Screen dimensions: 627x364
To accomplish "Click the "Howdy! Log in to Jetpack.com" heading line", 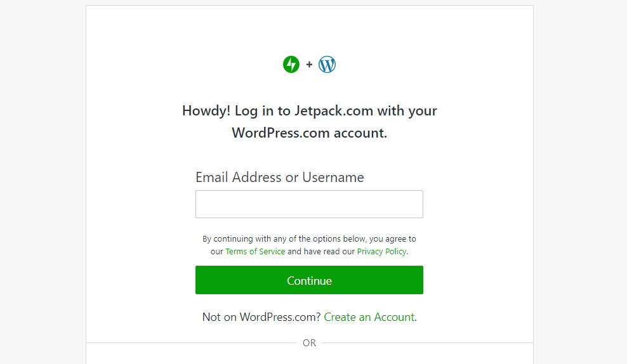I will click(x=309, y=111).
